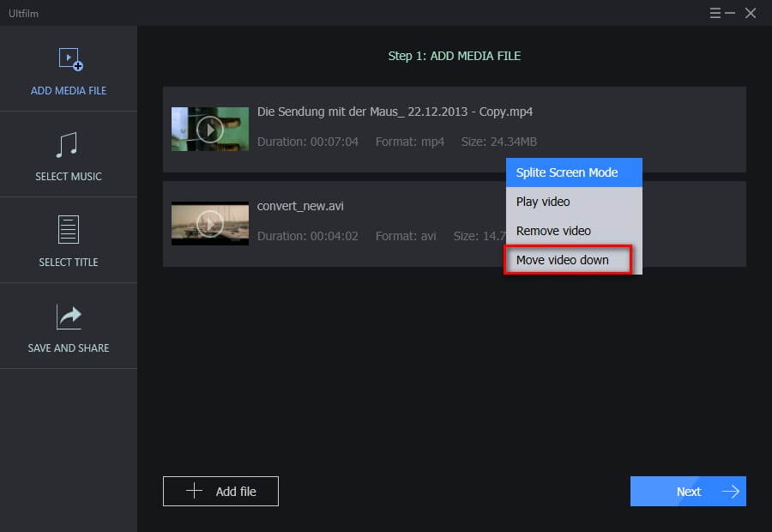The height and width of the screenshot is (532, 772).
Task: Go to the SELECT MUSIC step label
Action: click(x=69, y=177)
